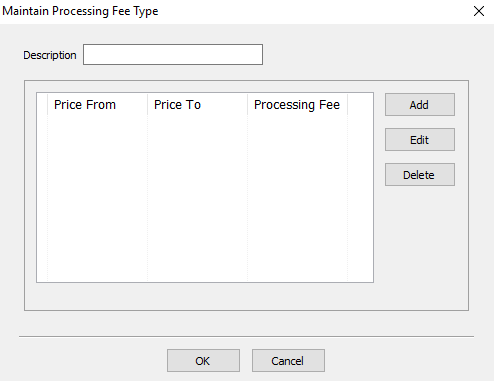Select the Processing Fee column header
494x381 pixels.
click(297, 104)
